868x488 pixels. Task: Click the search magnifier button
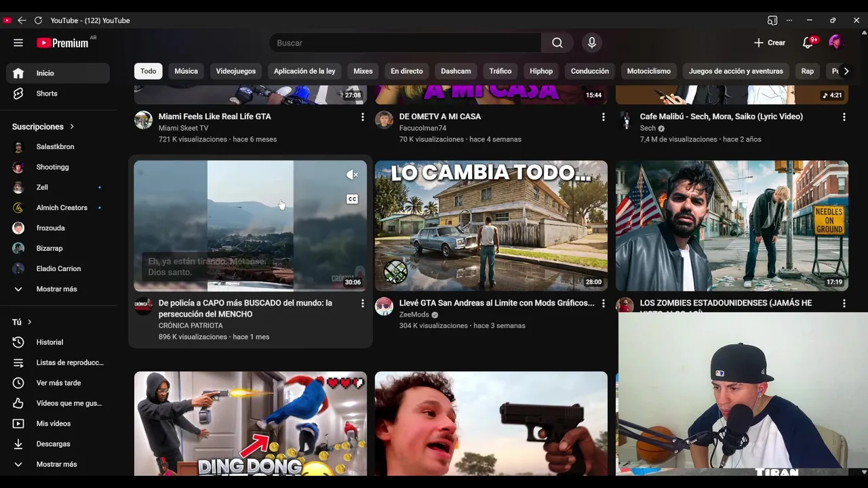[557, 43]
